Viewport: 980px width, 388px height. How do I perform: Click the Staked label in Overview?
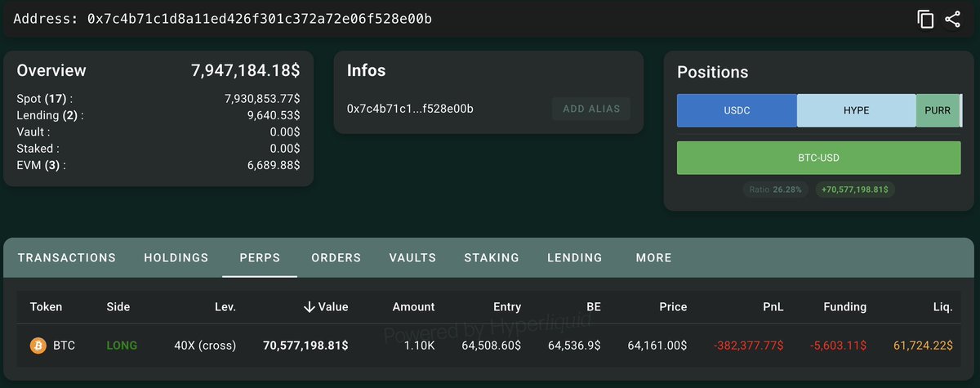[38, 149]
